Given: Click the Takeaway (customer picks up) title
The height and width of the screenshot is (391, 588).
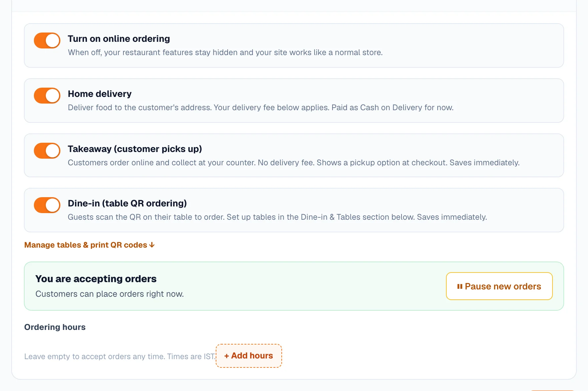Looking at the screenshot, I should (x=135, y=149).
